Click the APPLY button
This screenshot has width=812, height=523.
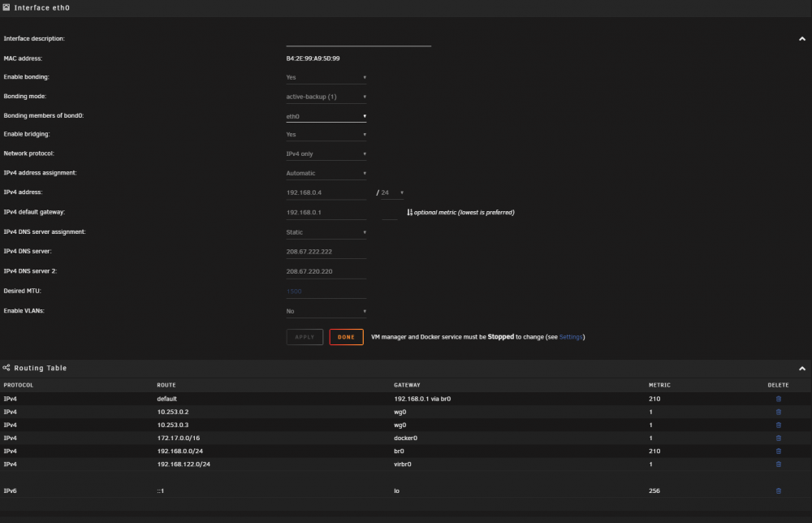coord(304,337)
